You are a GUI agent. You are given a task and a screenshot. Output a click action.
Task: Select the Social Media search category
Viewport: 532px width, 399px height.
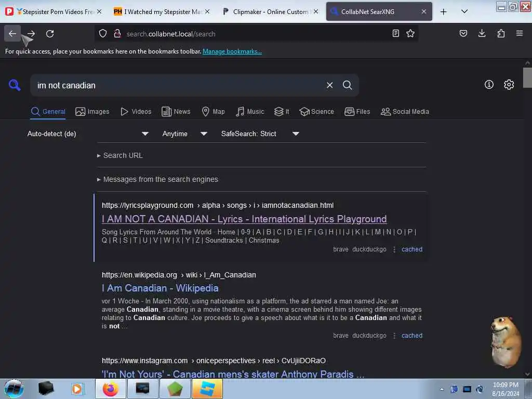405,112
